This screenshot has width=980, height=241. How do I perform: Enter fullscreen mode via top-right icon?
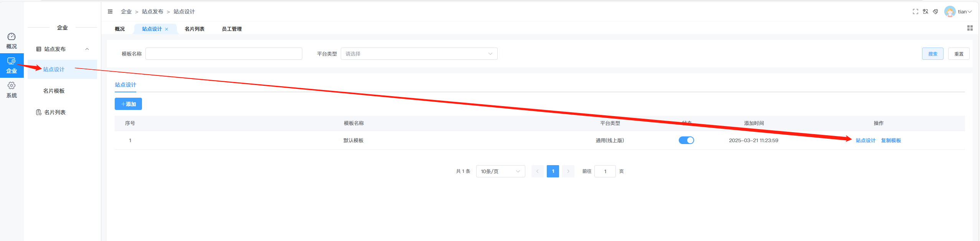[x=915, y=12]
